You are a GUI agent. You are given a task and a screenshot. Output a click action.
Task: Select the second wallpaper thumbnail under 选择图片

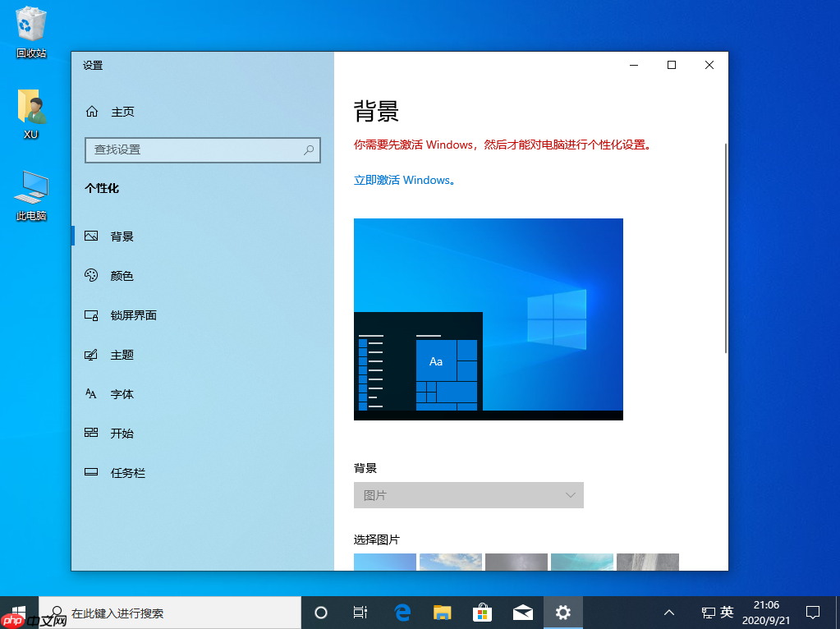pos(450,563)
